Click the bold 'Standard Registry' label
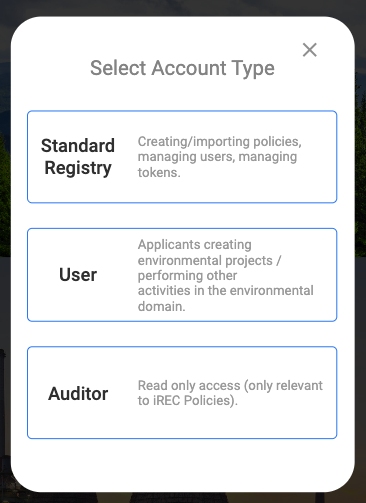This screenshot has height=503, width=366. [x=78, y=157]
